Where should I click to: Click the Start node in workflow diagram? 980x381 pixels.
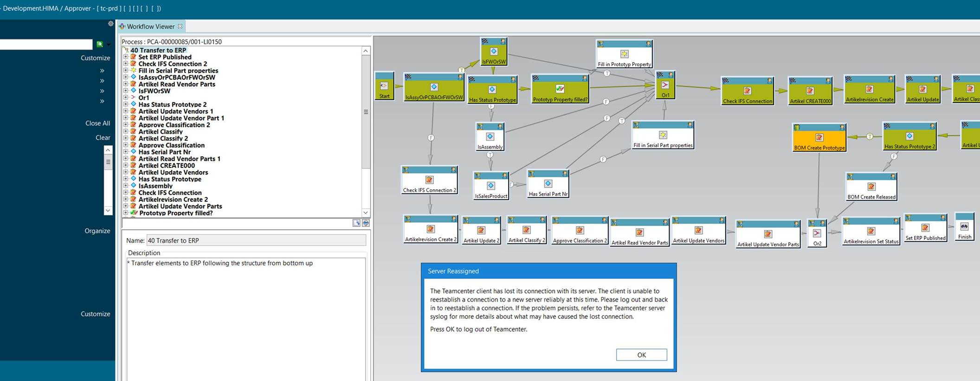384,86
